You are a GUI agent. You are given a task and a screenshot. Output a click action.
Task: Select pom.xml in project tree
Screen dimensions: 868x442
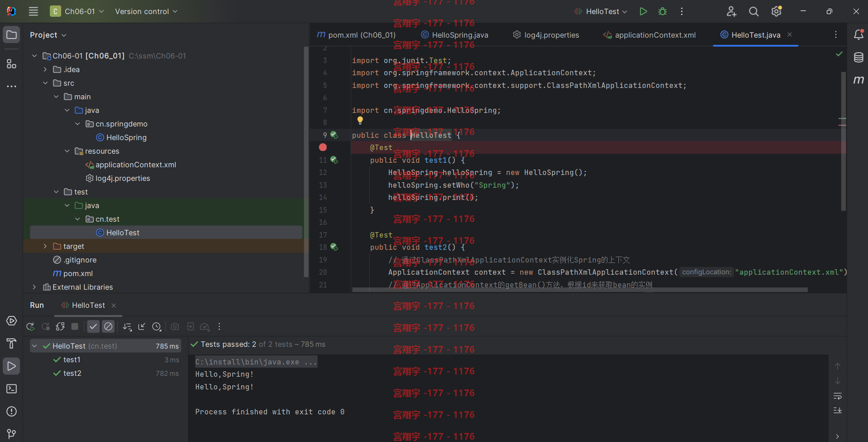(x=73, y=273)
